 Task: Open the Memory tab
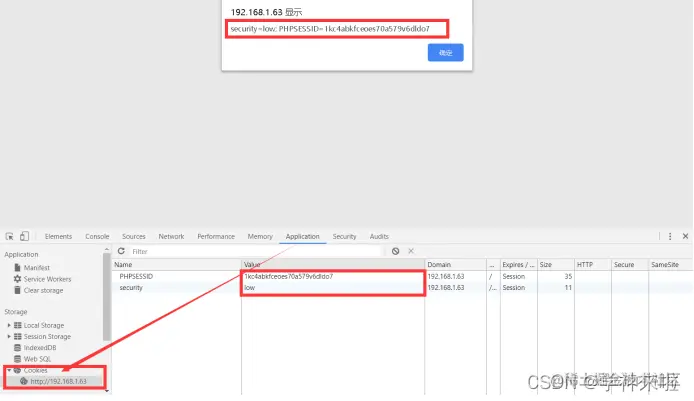(x=260, y=236)
